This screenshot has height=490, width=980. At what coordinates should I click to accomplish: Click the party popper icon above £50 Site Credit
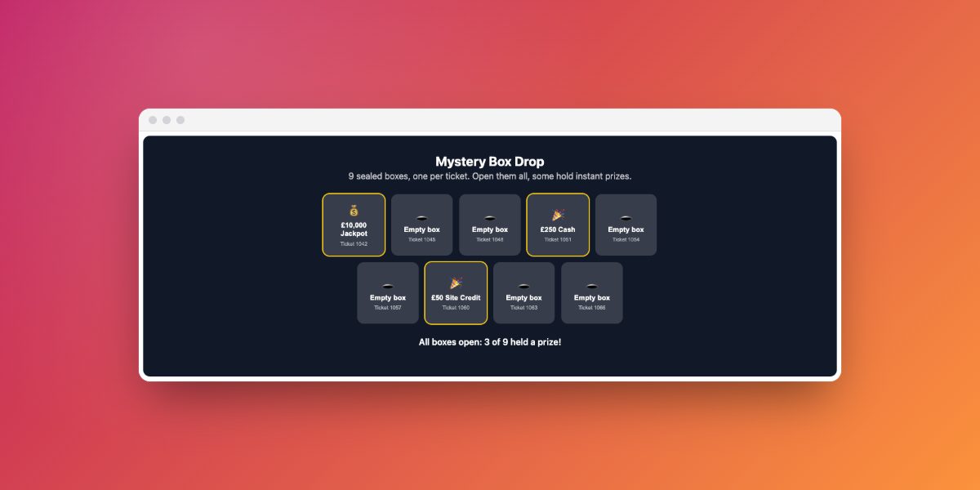click(x=456, y=283)
